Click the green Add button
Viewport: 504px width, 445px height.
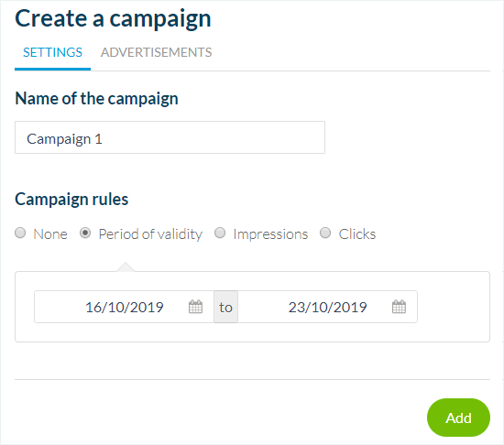(x=458, y=418)
